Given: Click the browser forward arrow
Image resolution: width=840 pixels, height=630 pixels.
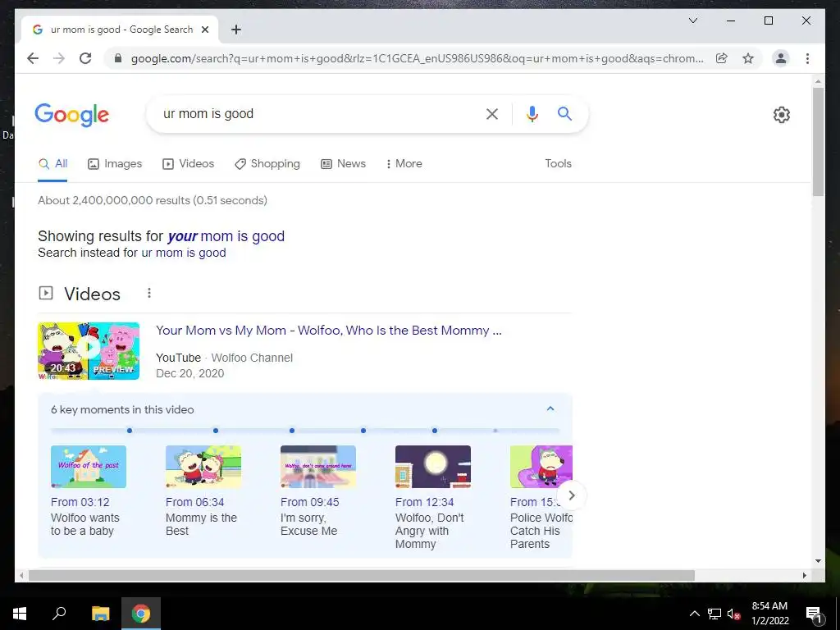Looking at the screenshot, I should pos(59,58).
